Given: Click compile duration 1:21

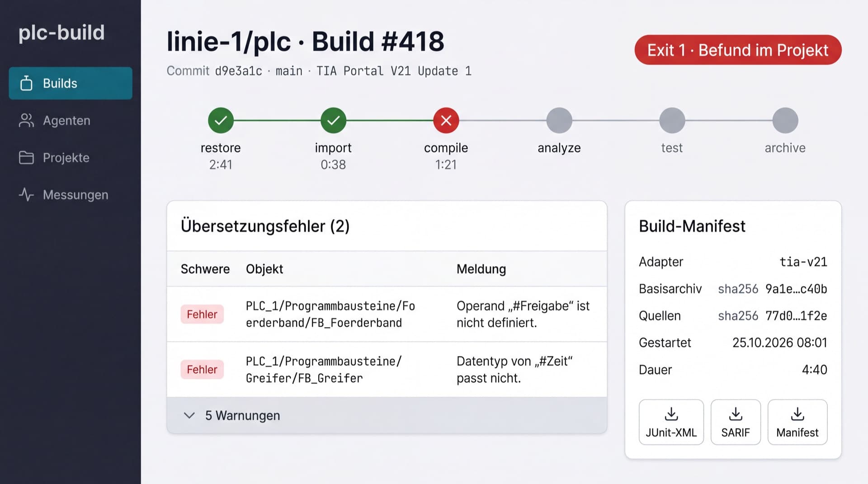Looking at the screenshot, I should tap(446, 164).
